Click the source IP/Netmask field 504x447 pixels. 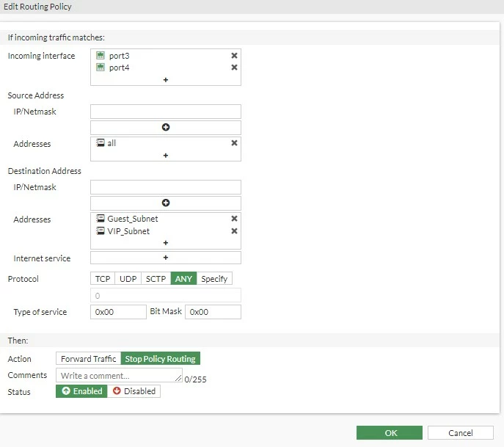[166, 112]
